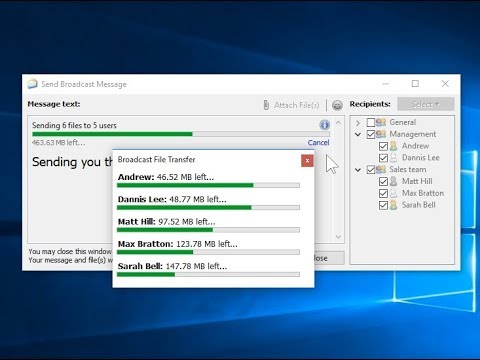Click the General group icon
Image resolution: width=480 pixels, height=360 pixels.
tap(381, 122)
